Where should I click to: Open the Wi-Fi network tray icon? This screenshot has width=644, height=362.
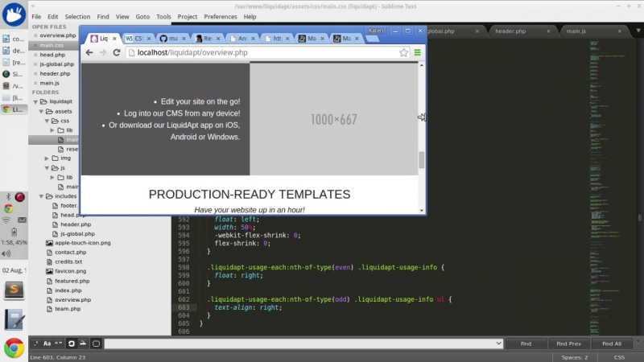6,220
